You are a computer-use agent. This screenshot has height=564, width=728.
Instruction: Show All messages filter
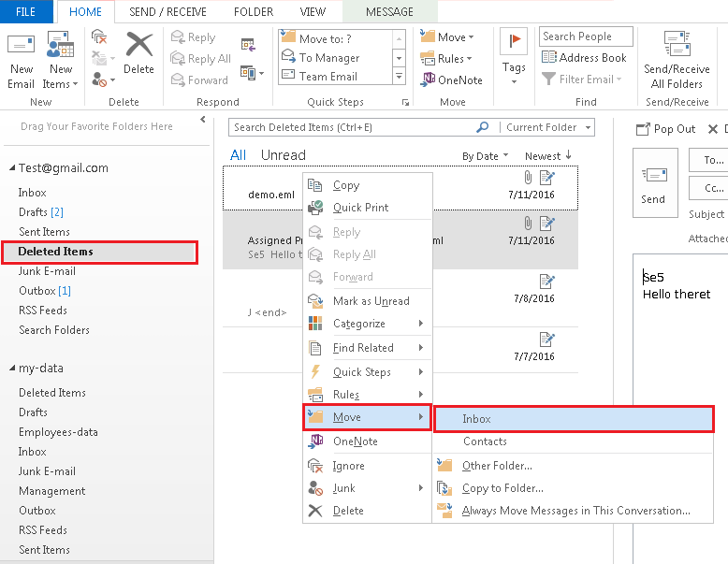point(239,155)
